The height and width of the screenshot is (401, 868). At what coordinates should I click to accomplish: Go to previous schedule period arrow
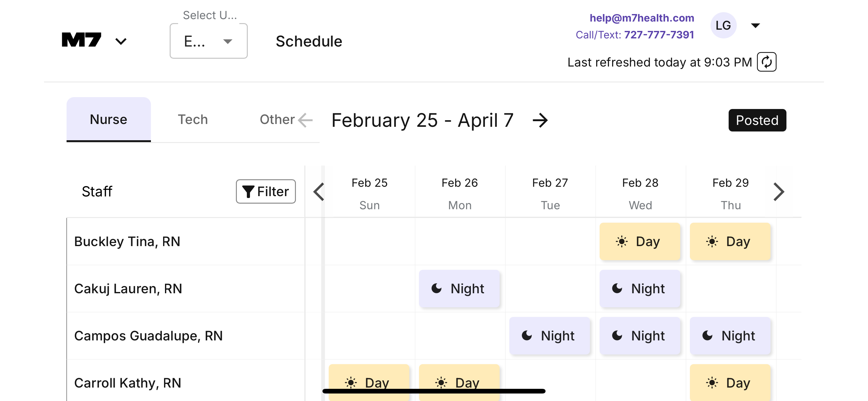click(x=305, y=120)
